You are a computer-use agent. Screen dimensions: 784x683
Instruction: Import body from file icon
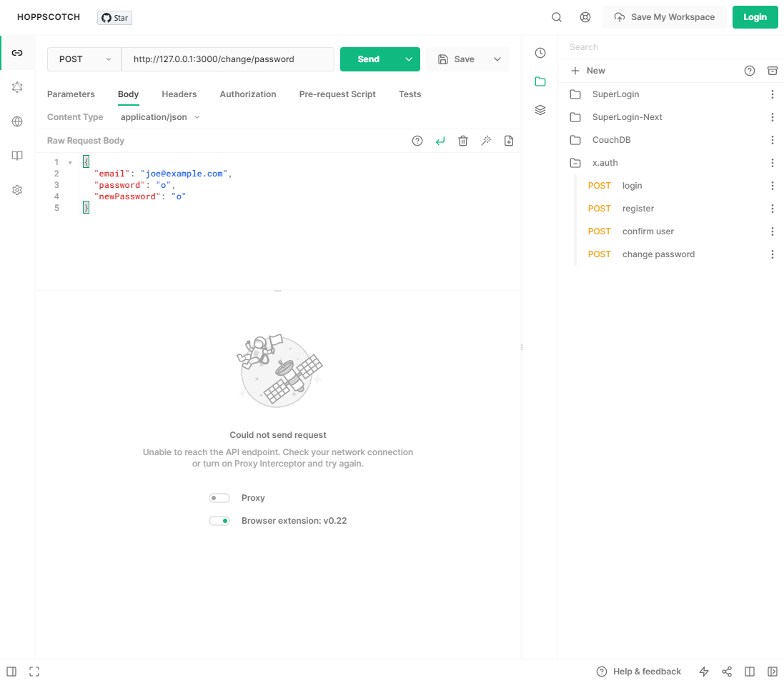(x=509, y=141)
